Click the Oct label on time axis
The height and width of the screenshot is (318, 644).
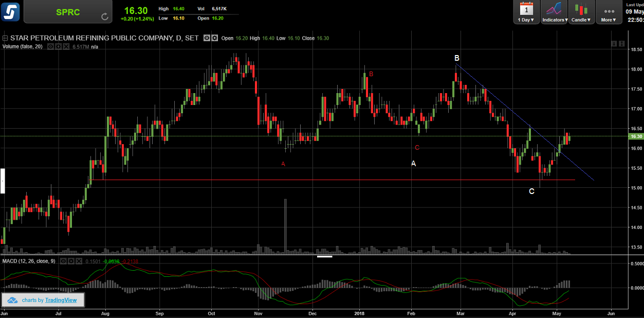tap(211, 313)
